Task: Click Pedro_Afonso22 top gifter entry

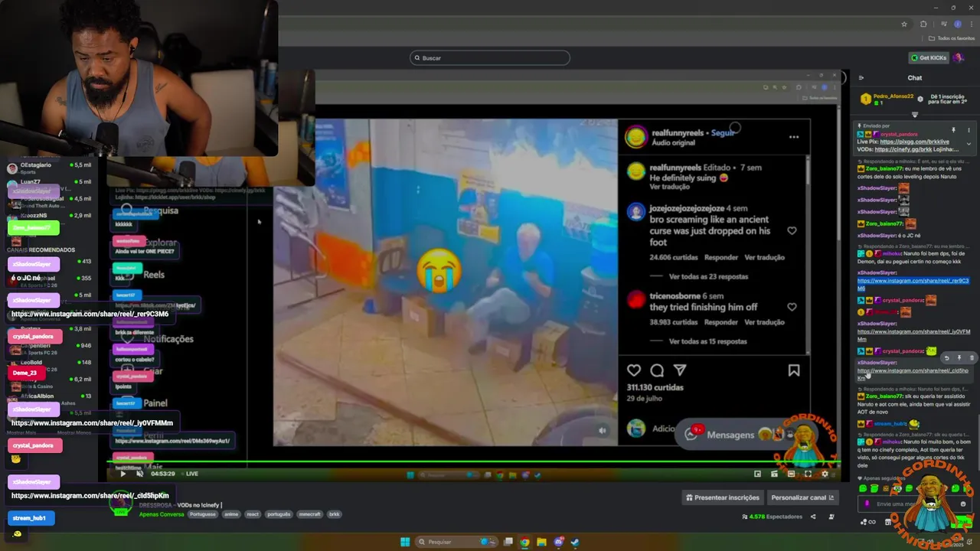Action: (x=888, y=99)
